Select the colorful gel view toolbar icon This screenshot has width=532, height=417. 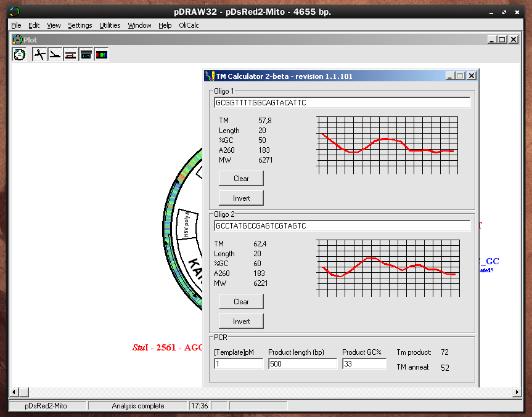click(x=101, y=54)
